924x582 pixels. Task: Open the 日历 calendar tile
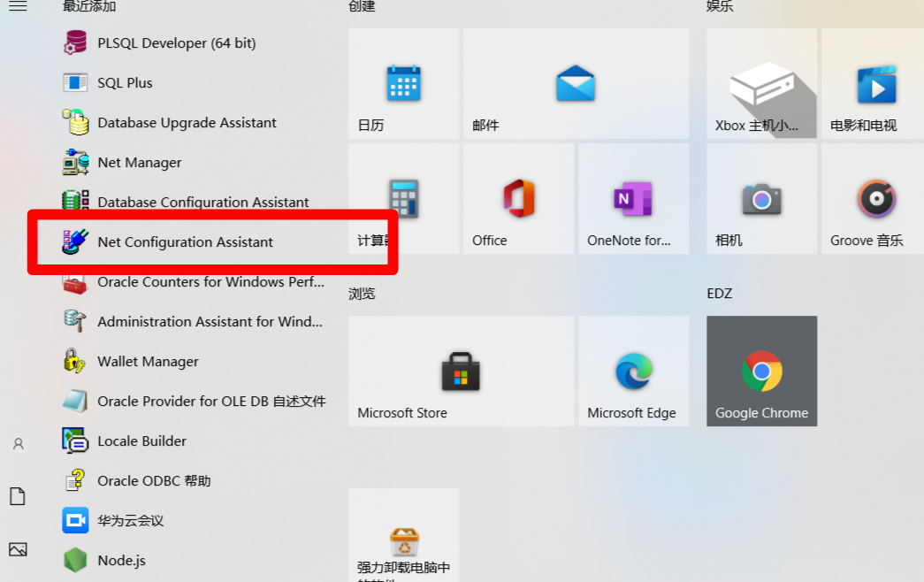404,84
